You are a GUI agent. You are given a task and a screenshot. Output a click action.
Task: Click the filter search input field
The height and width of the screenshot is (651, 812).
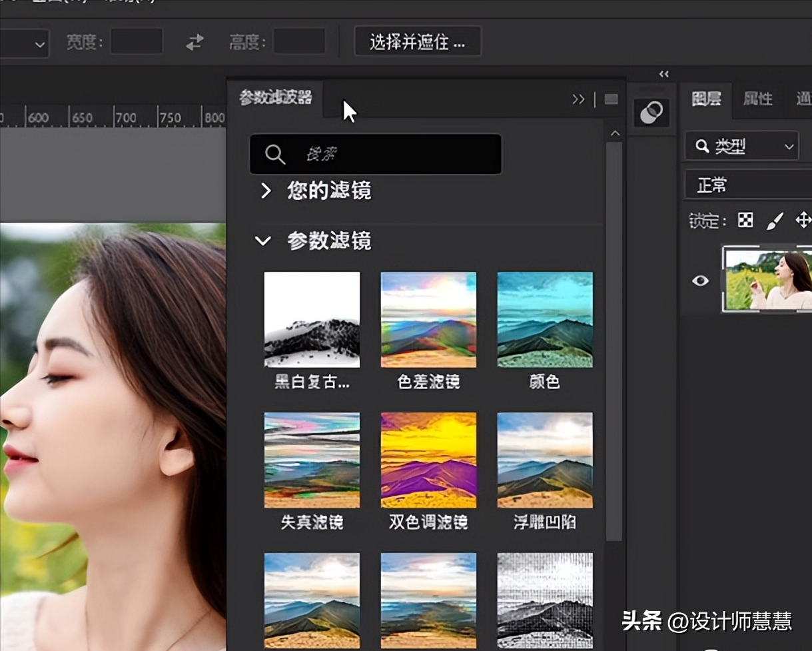(375, 154)
